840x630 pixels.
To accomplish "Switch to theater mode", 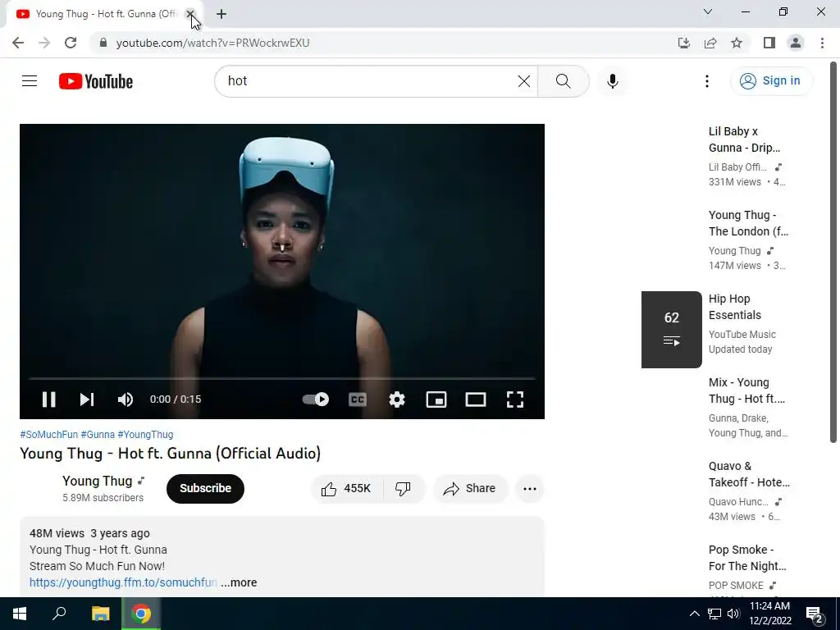I will point(476,399).
